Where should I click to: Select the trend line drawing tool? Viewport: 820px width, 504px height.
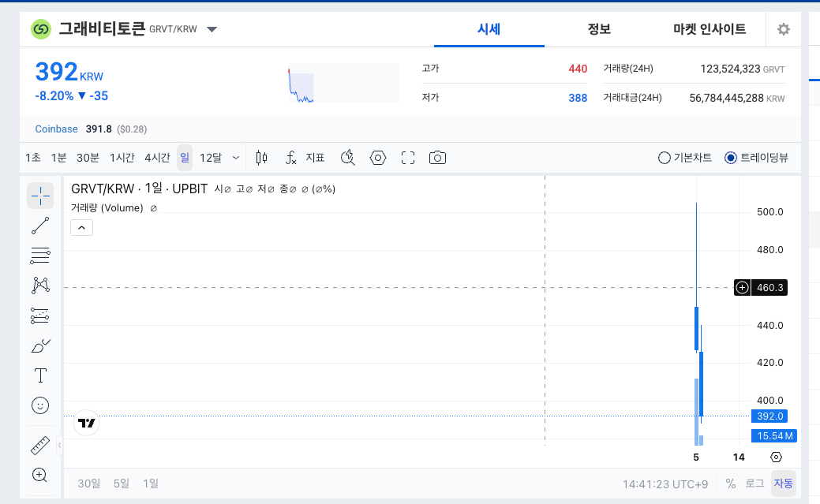(x=40, y=226)
